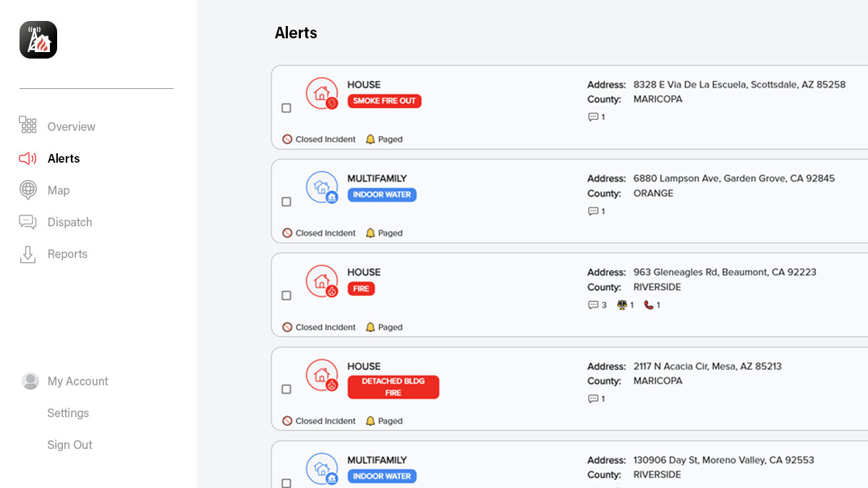868x488 pixels.
Task: Tick the Beaumont house fire checkbox
Action: pos(286,296)
